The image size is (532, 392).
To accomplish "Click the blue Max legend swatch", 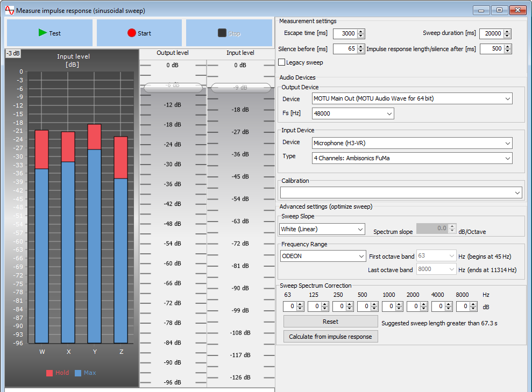I will pos(78,373).
